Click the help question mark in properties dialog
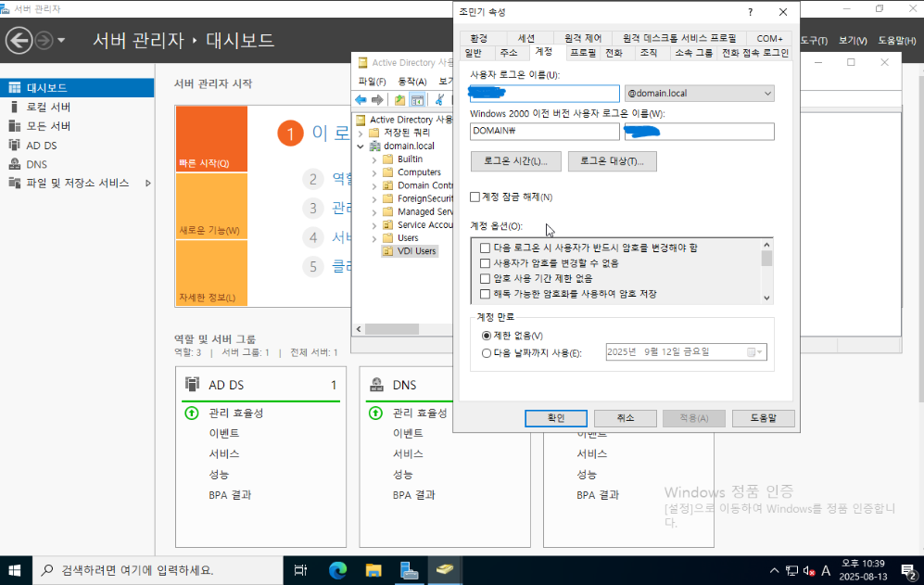Screen dimensions: 924x585 750,11
